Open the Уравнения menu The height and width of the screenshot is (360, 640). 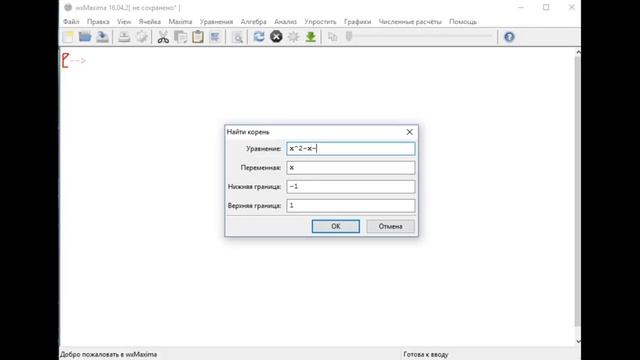coord(216,22)
